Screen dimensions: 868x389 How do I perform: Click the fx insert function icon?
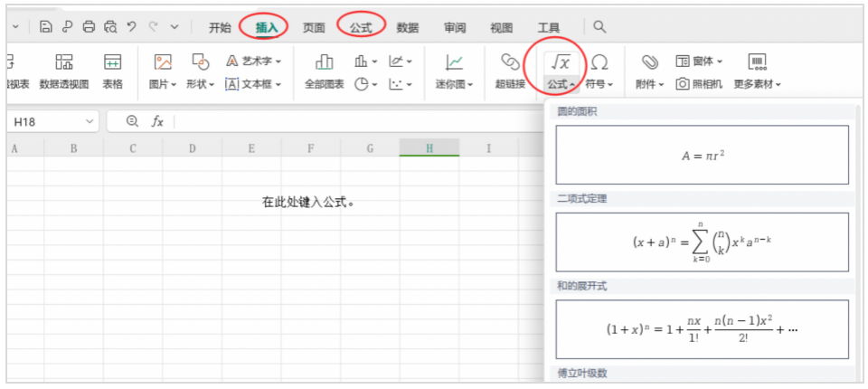coord(157,122)
